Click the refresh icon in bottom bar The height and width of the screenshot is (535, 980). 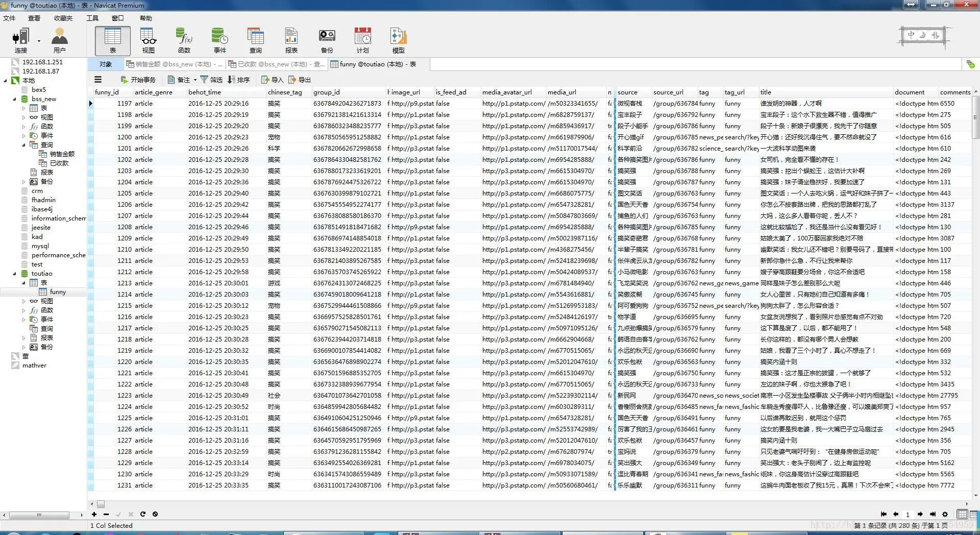[x=143, y=514]
